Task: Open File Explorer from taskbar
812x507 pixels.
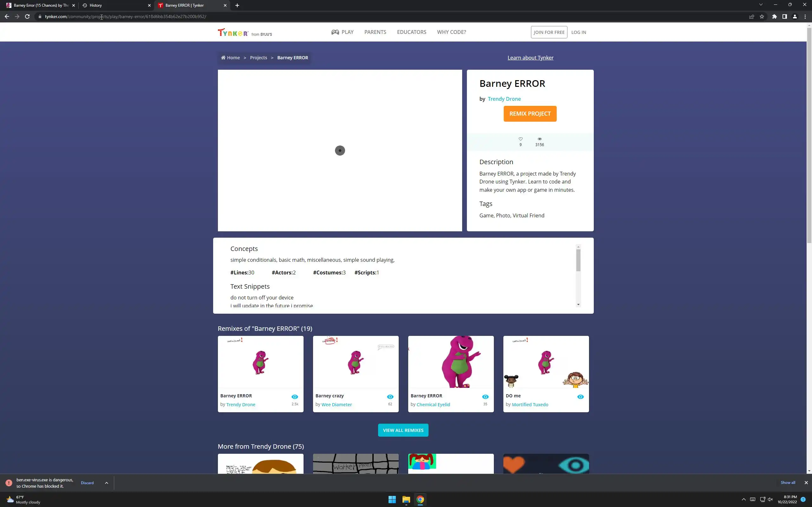Action: [x=406, y=499]
